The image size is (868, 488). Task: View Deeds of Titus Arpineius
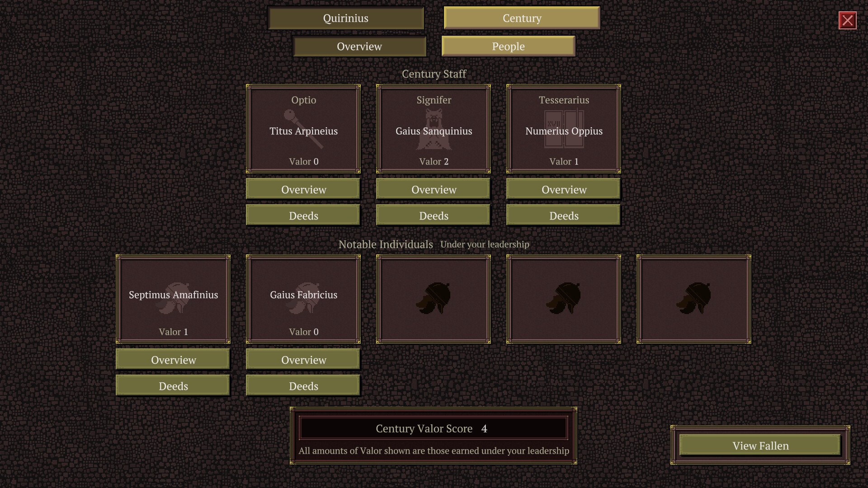pyautogui.click(x=303, y=216)
